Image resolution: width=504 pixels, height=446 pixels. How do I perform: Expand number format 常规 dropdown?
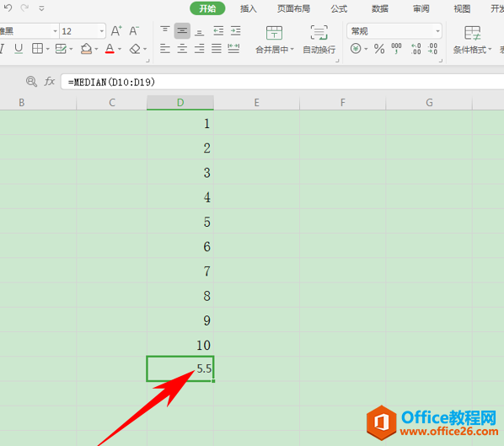(x=437, y=31)
